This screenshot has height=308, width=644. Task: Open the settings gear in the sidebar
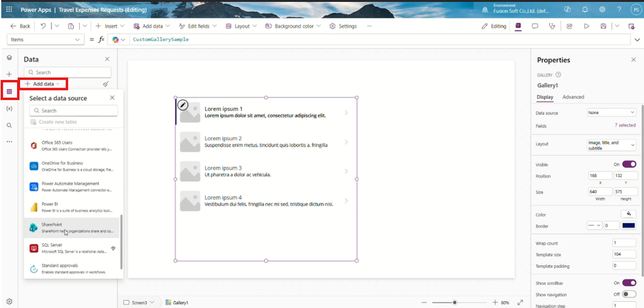9,302
